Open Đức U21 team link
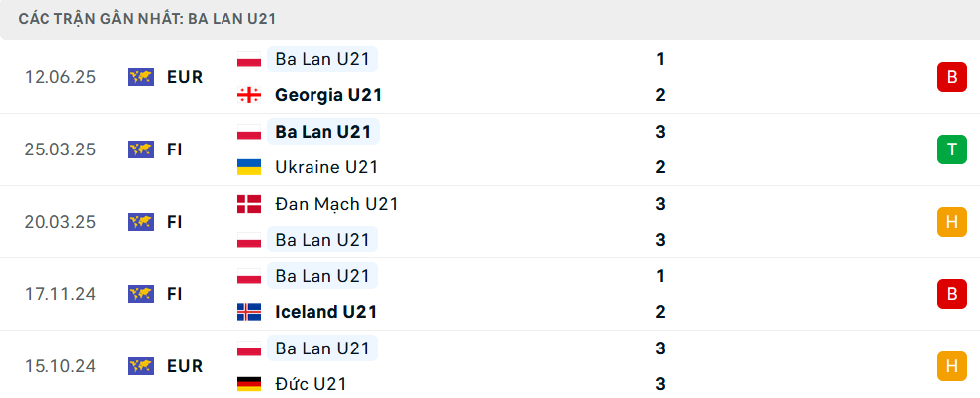 (x=311, y=383)
